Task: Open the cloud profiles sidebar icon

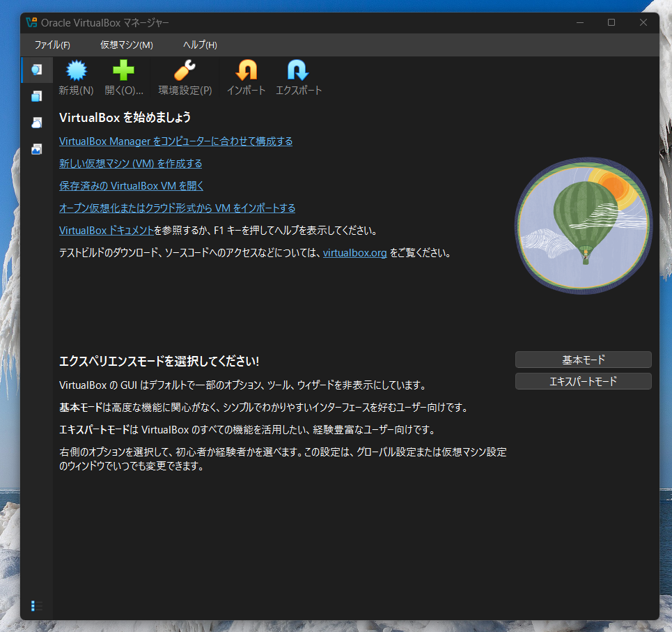Action: [36, 122]
